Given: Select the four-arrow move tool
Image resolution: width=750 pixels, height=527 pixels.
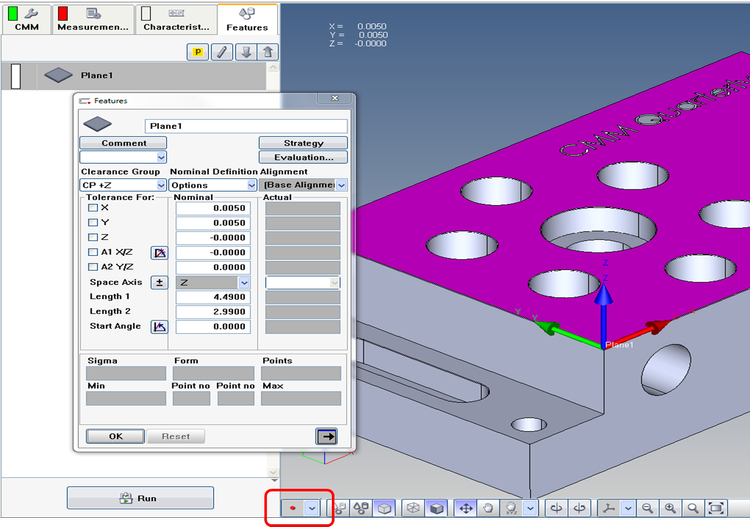Looking at the screenshot, I should coord(465,508).
